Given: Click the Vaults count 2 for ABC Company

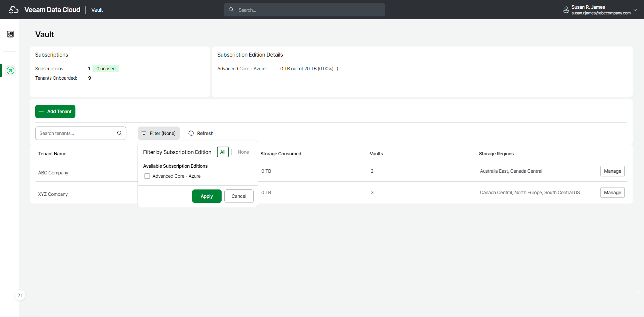Looking at the screenshot, I should pos(372,171).
